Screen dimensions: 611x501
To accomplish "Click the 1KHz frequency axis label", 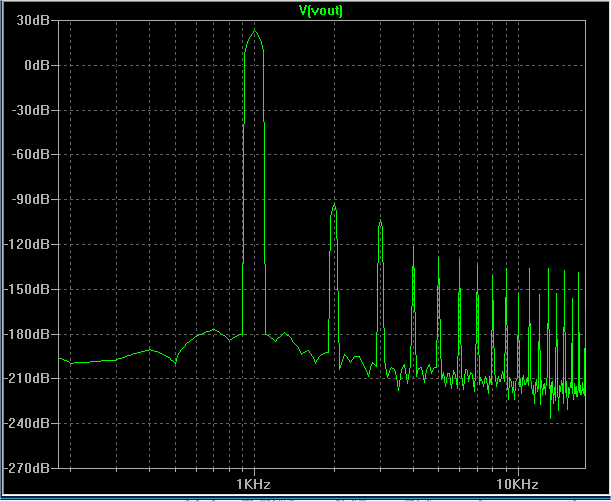I will pos(253,484).
